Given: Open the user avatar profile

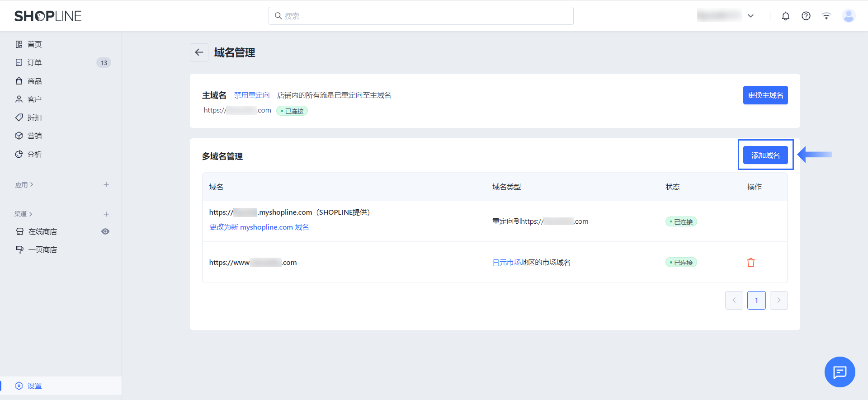Looking at the screenshot, I should coord(849,16).
